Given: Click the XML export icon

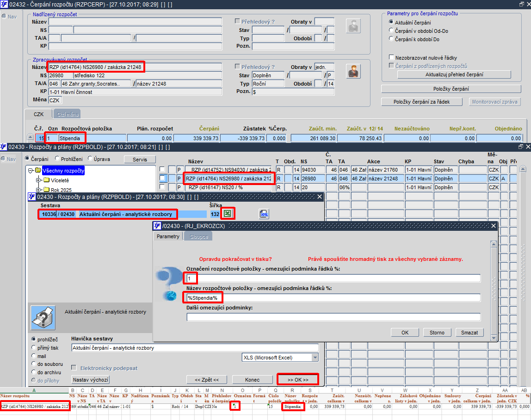Looking at the screenshot, I should [264, 214].
